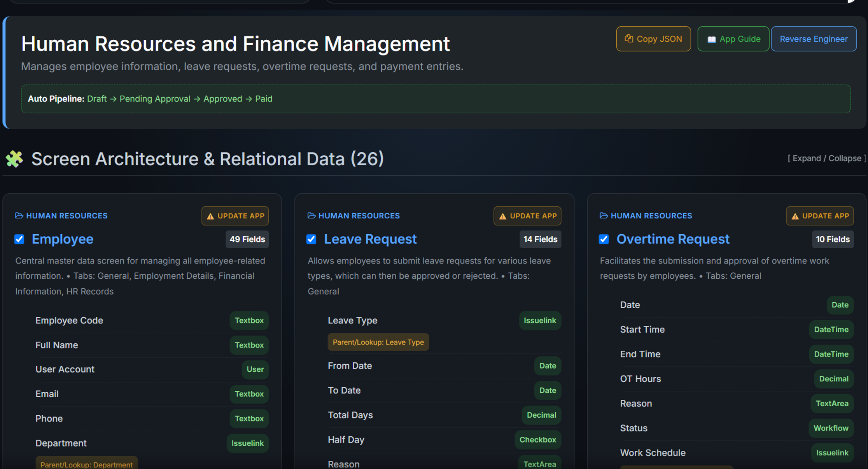Screen dimensions: 868x469
Task: Click the Issuelink badge next to Leave Type
Action: [x=540, y=320]
